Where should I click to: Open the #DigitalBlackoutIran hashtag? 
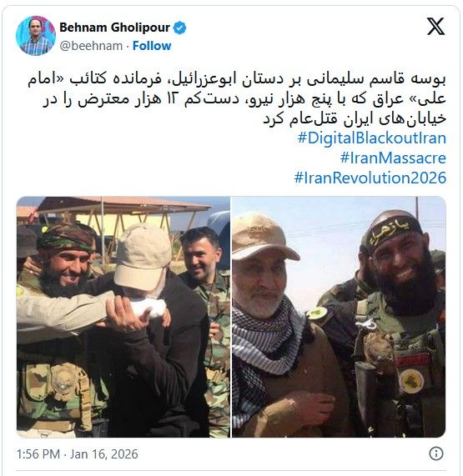(372, 138)
